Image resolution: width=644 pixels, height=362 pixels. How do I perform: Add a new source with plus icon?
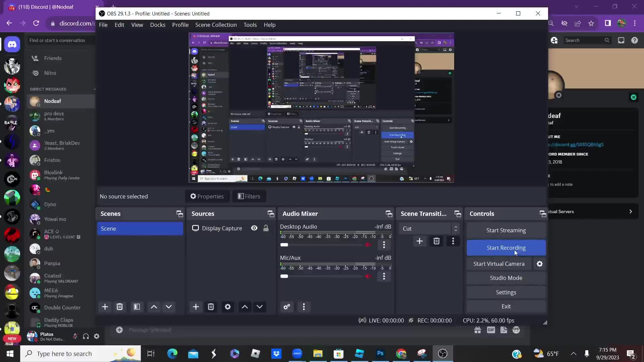click(196, 307)
